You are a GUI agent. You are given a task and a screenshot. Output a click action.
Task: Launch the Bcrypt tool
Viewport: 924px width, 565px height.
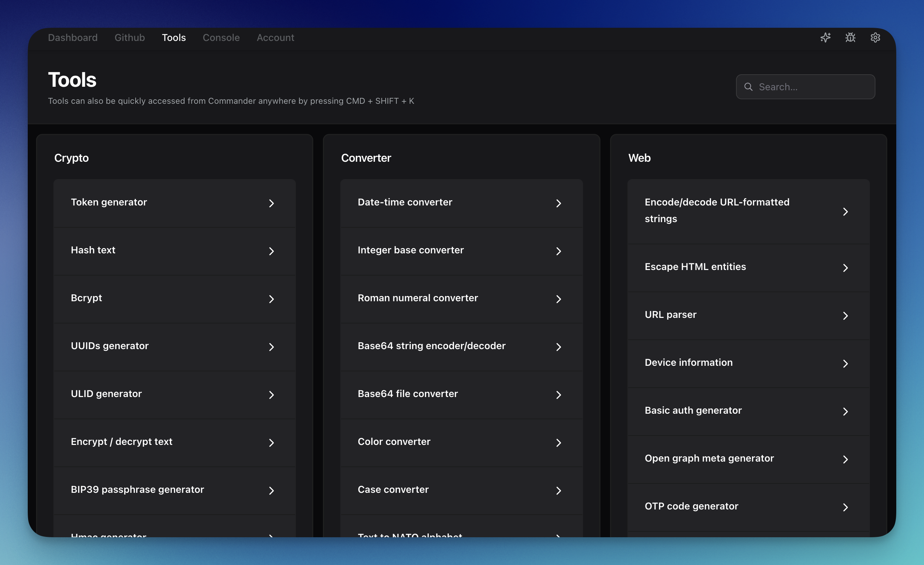pos(174,299)
